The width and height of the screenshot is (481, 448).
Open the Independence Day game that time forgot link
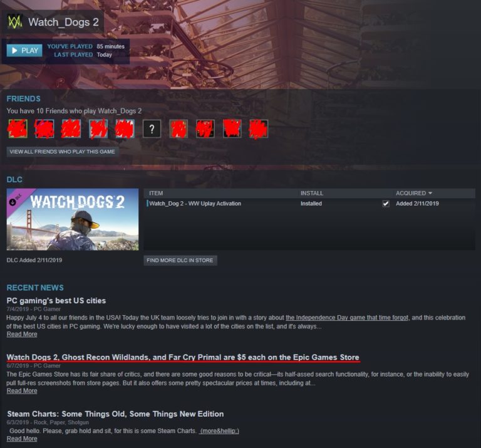[x=347, y=318]
